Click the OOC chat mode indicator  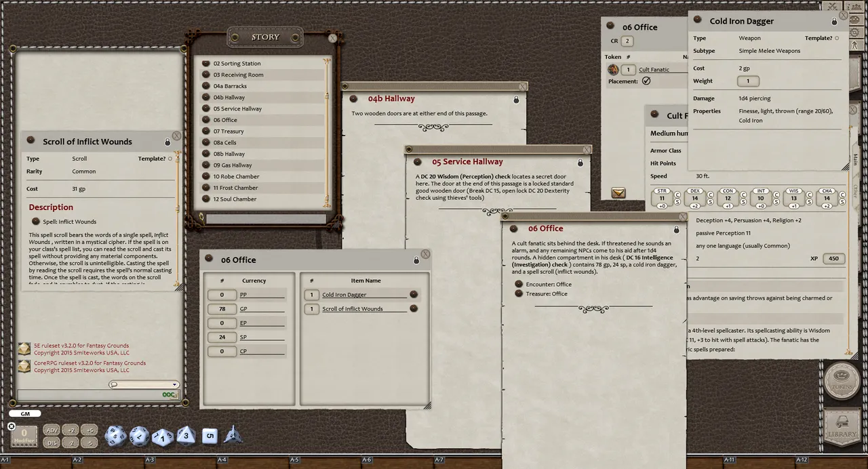pyautogui.click(x=170, y=394)
